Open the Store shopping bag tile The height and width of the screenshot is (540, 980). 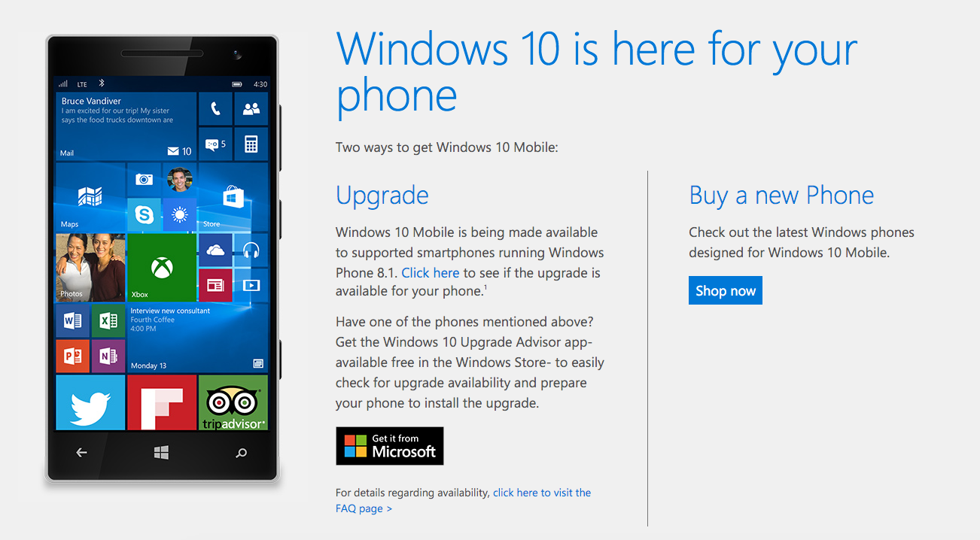233,198
